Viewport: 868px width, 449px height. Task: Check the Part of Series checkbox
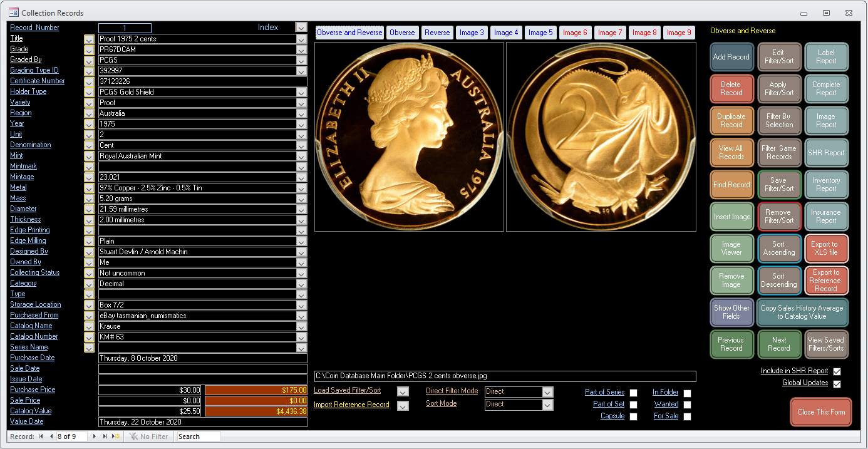coord(633,393)
